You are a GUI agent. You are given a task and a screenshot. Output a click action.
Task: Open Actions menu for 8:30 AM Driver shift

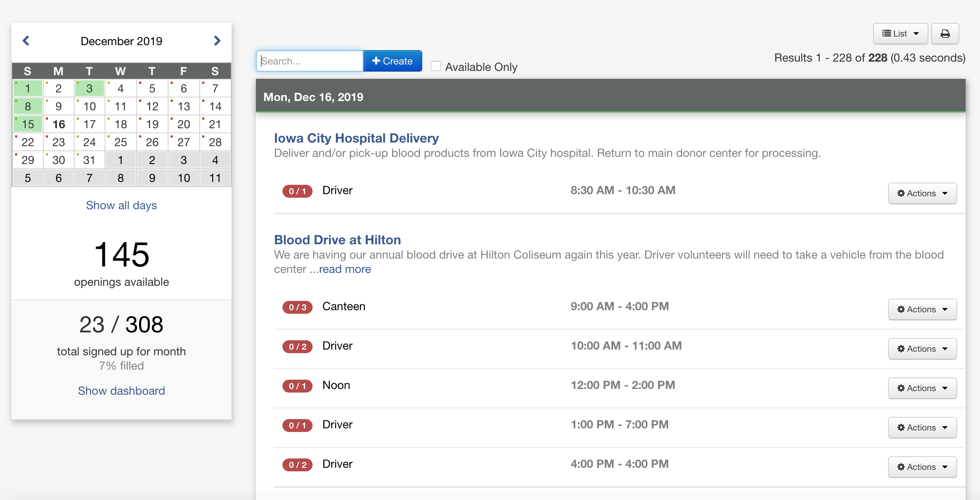click(x=922, y=193)
